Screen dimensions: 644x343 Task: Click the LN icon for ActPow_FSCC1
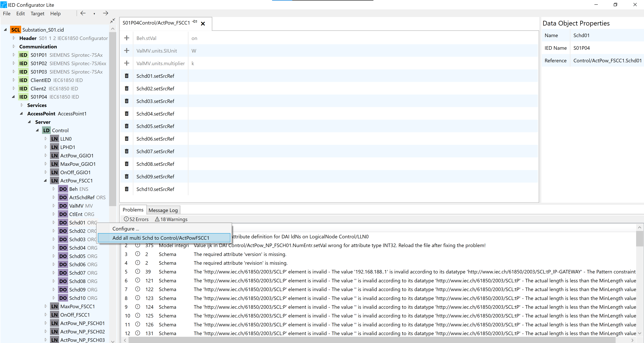(54, 181)
